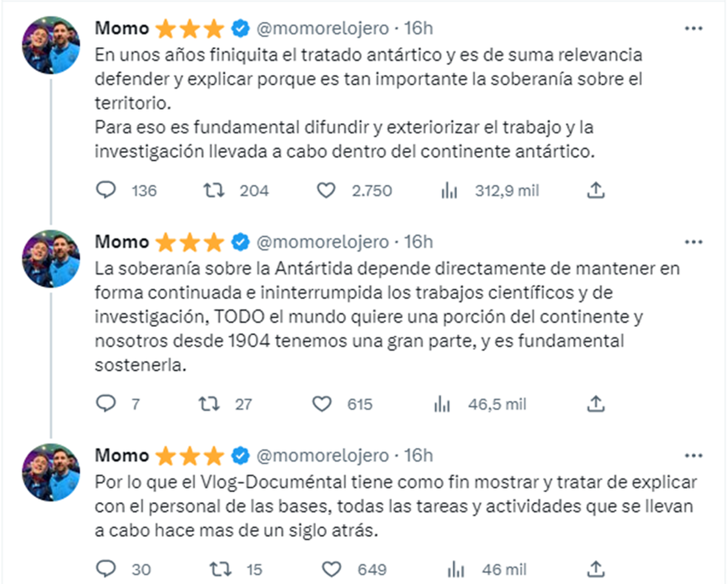Click Momo display name on third tweet
The width and height of the screenshot is (728, 584).
[x=122, y=455]
